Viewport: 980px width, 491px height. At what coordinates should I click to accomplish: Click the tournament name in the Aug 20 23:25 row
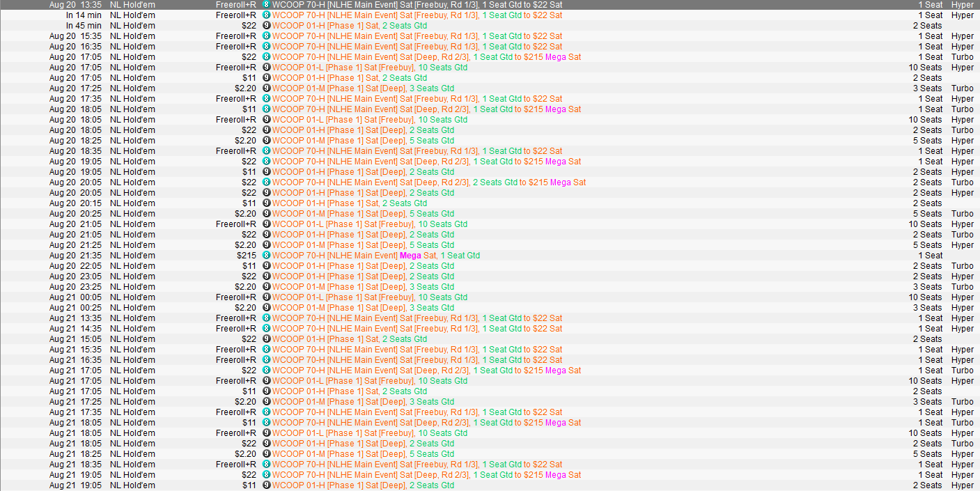coord(363,286)
